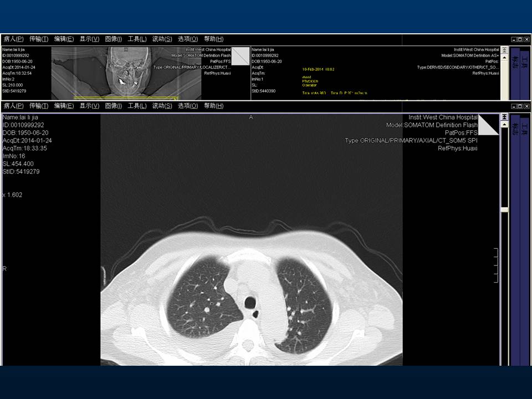The width and height of the screenshot is (532, 399).
Task: Minimize the upper series window
Action: coord(514,39)
